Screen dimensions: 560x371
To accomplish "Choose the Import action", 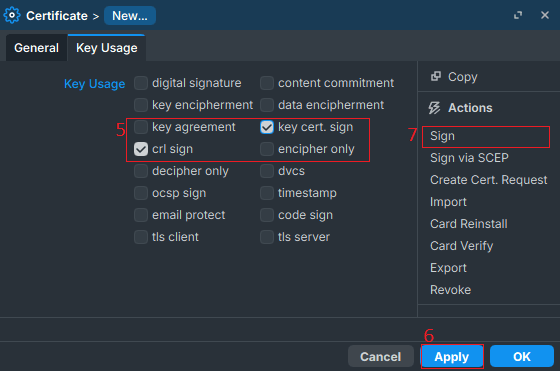I will pos(448,202).
